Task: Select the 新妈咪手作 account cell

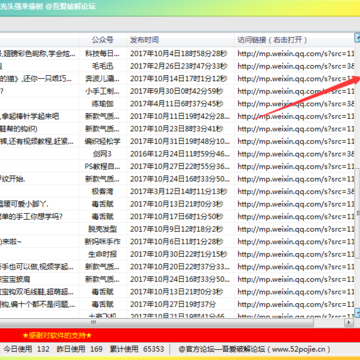Action: coord(103,242)
